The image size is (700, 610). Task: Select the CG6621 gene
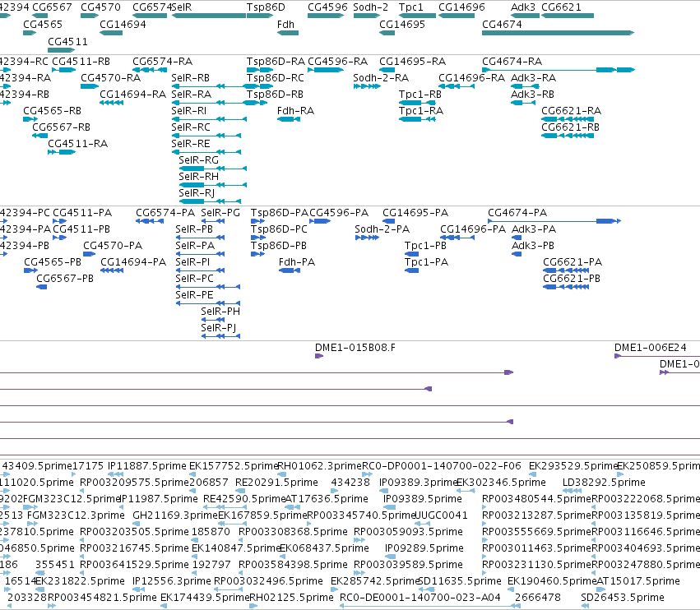click(x=568, y=16)
